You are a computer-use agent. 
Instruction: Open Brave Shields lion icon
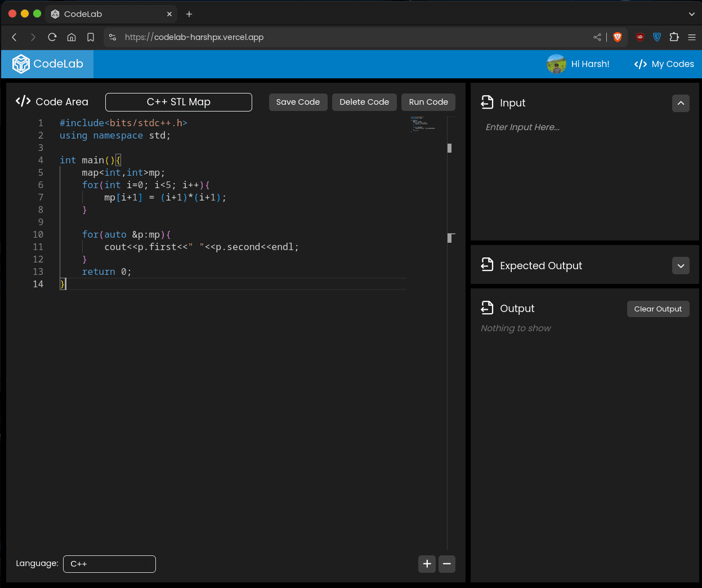(618, 37)
